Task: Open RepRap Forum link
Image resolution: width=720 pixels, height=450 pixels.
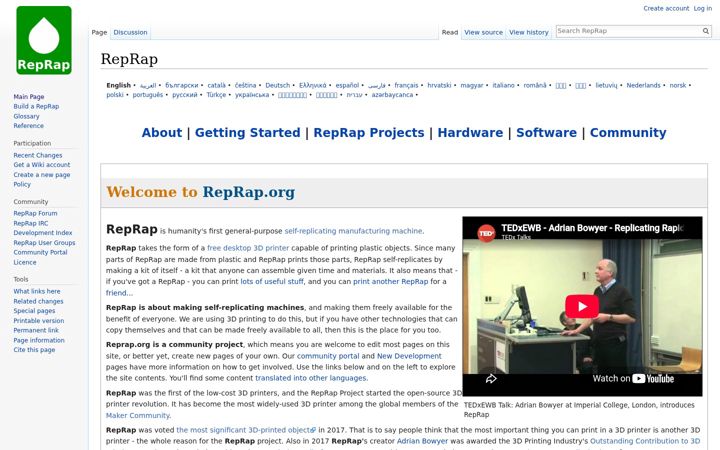Action: click(35, 214)
